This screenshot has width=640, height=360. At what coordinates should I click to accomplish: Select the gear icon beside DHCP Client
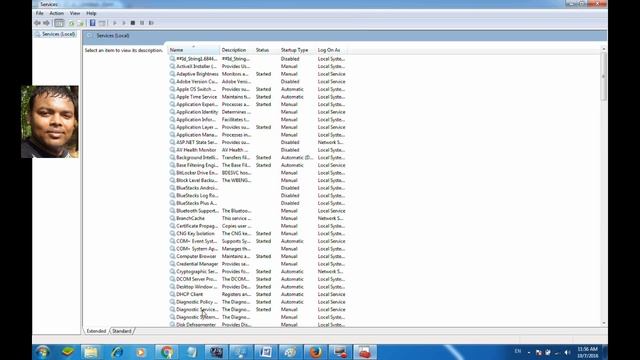point(172,294)
